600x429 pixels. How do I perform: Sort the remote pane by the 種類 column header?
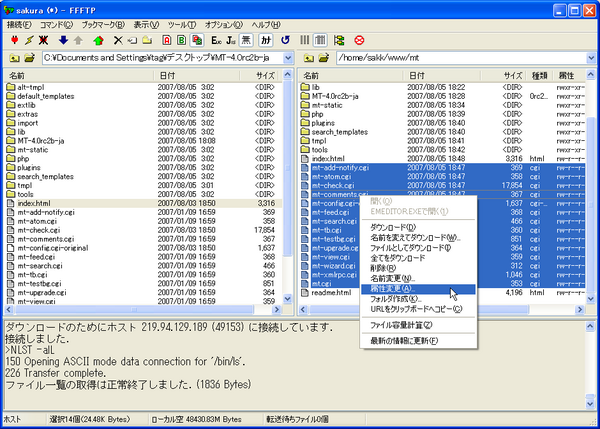coord(540,75)
